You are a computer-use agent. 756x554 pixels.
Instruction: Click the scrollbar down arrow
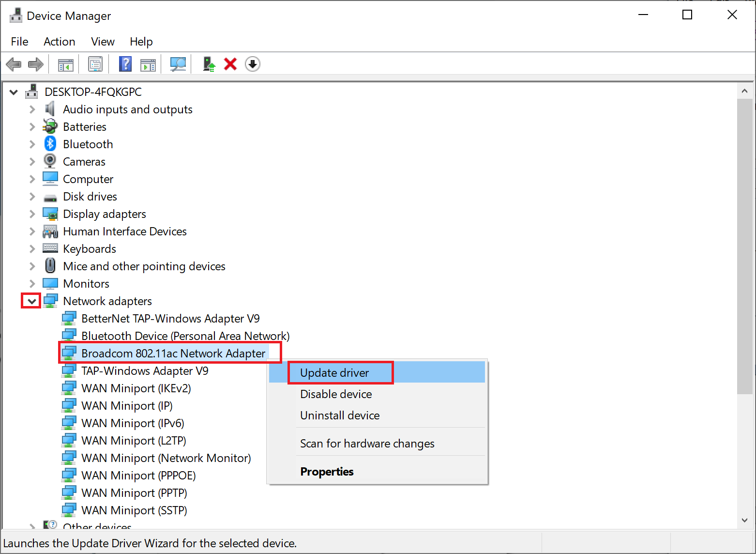click(744, 520)
